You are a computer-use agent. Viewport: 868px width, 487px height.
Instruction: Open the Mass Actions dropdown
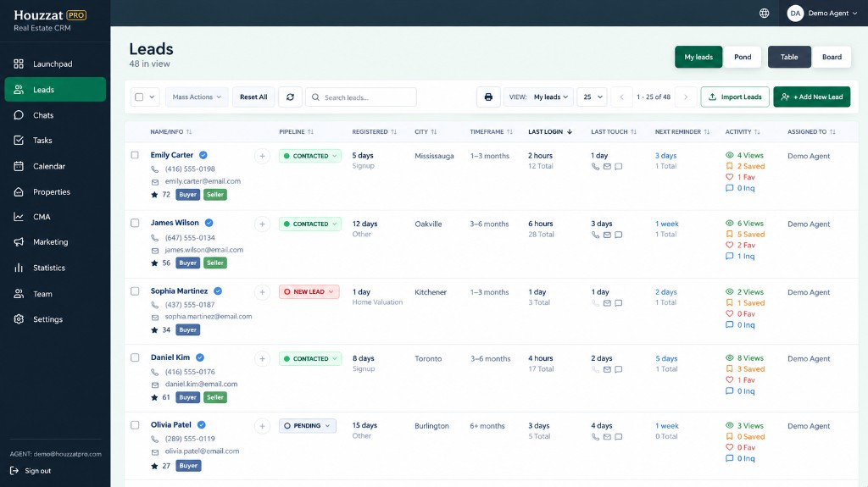(x=197, y=97)
